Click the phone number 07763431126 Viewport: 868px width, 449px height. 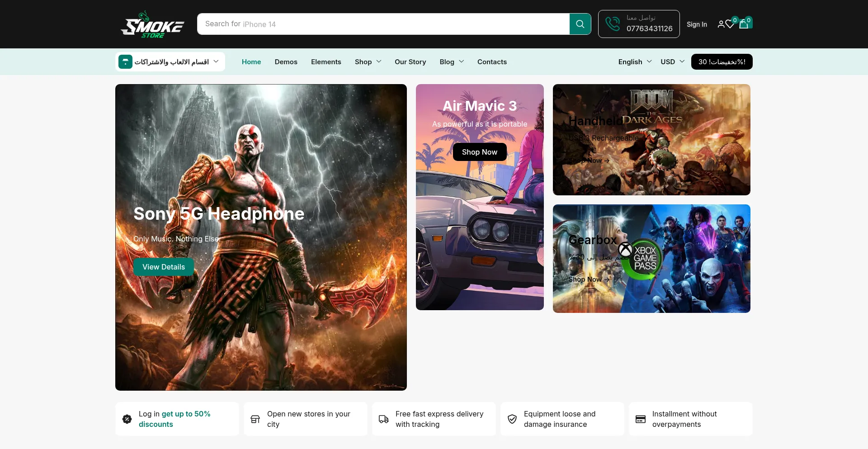point(650,28)
